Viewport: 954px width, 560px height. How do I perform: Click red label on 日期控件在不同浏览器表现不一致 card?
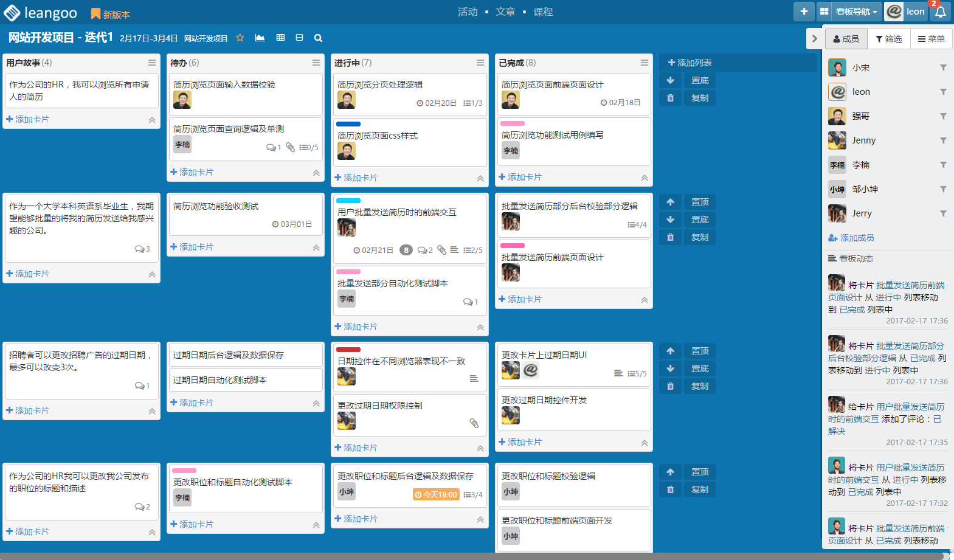tap(348, 350)
